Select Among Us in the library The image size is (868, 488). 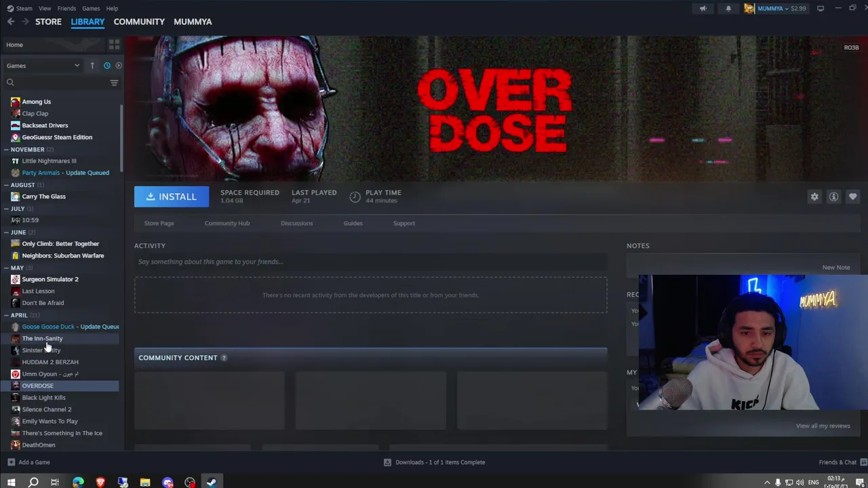click(x=37, y=102)
